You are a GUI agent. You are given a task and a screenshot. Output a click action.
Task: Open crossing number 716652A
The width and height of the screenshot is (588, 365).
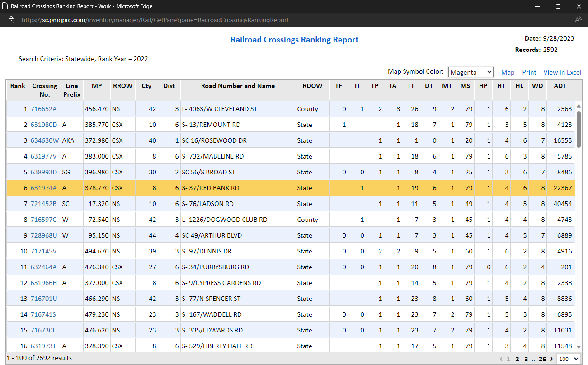[44, 109]
